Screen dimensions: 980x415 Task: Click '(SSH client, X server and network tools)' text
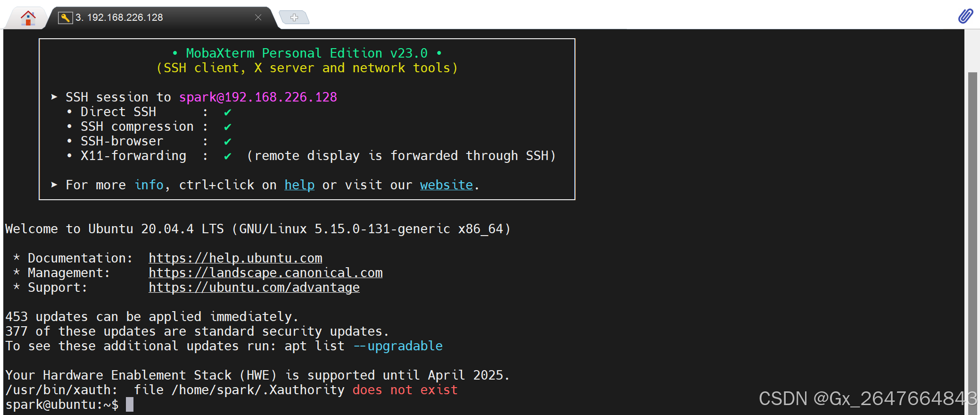pos(307,68)
